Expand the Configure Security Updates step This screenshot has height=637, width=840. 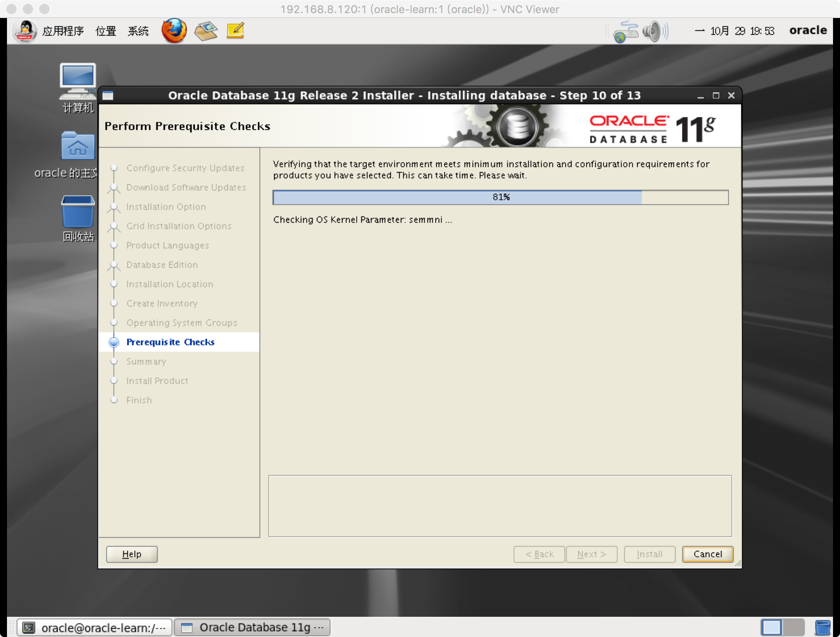click(185, 168)
